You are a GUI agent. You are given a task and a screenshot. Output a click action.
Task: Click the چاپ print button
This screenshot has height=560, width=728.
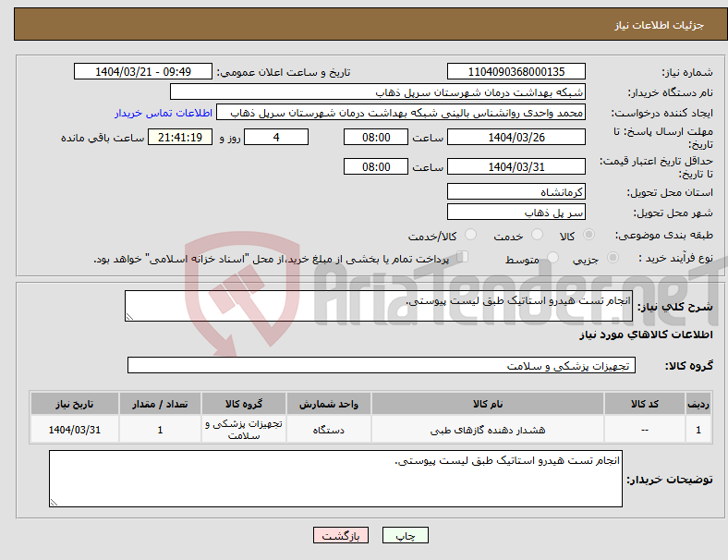tap(406, 535)
